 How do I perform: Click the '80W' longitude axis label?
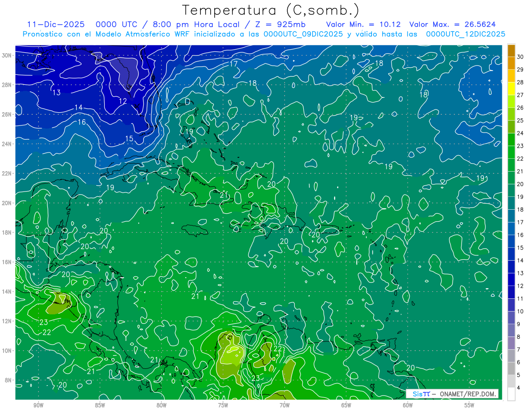(x=161, y=405)
